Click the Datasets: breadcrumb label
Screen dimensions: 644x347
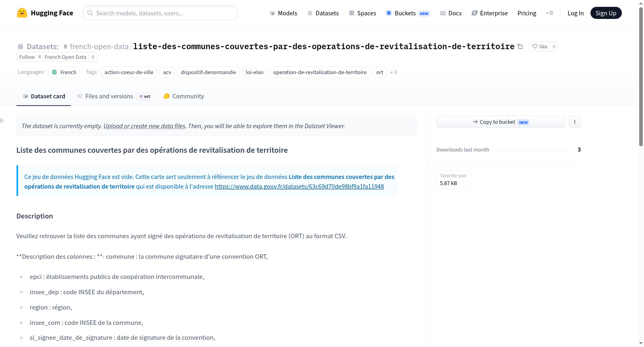tap(42, 46)
